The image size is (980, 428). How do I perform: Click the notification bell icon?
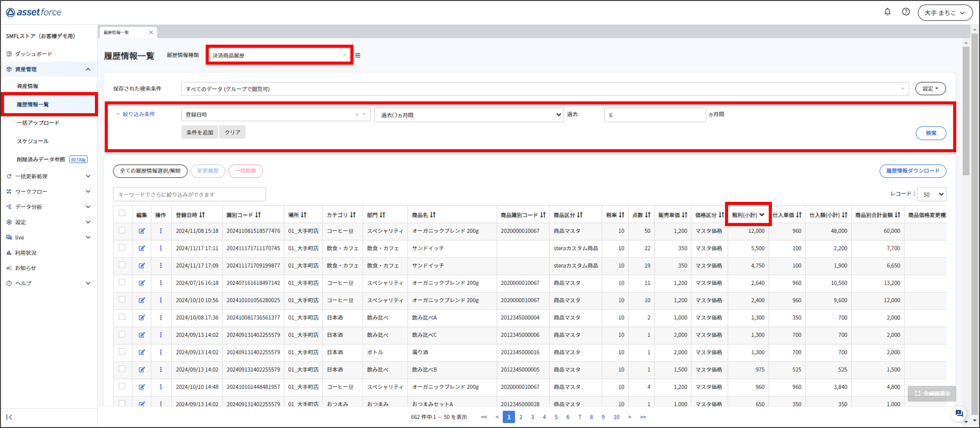click(887, 12)
